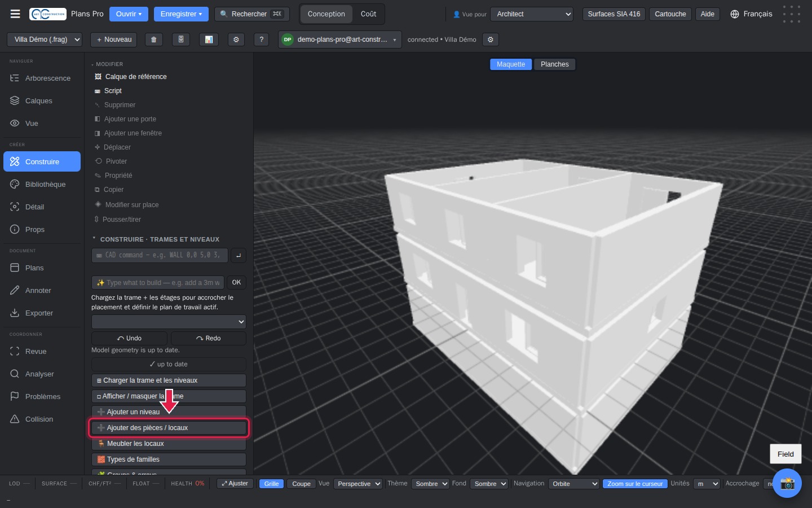Click Ajouter des pièces / locaux button
Image resolution: width=812 pixels, height=508 pixels.
pos(169,428)
